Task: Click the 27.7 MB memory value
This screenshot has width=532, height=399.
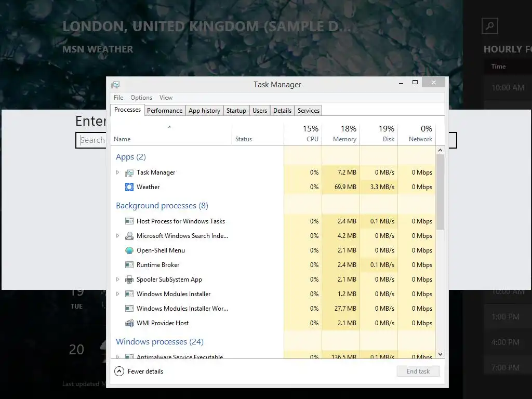Action: (345, 309)
